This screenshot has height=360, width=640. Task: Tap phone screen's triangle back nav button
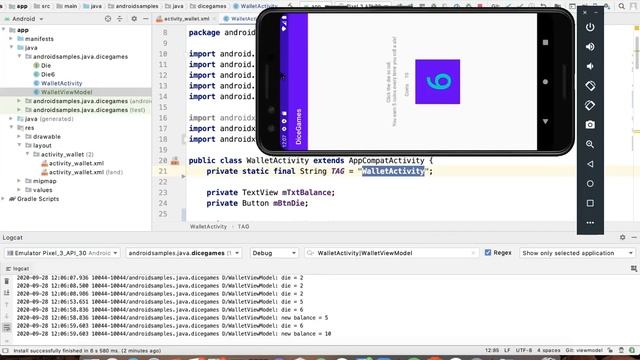coord(545,121)
